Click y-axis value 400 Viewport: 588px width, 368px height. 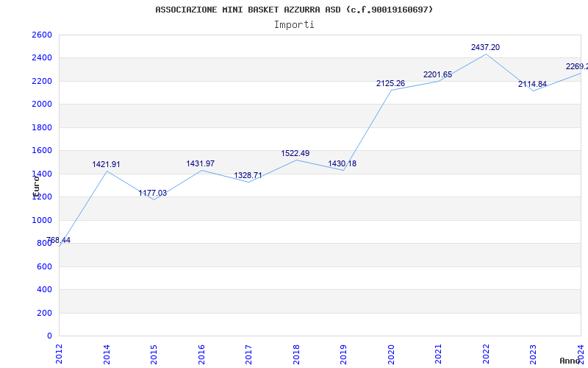click(44, 289)
